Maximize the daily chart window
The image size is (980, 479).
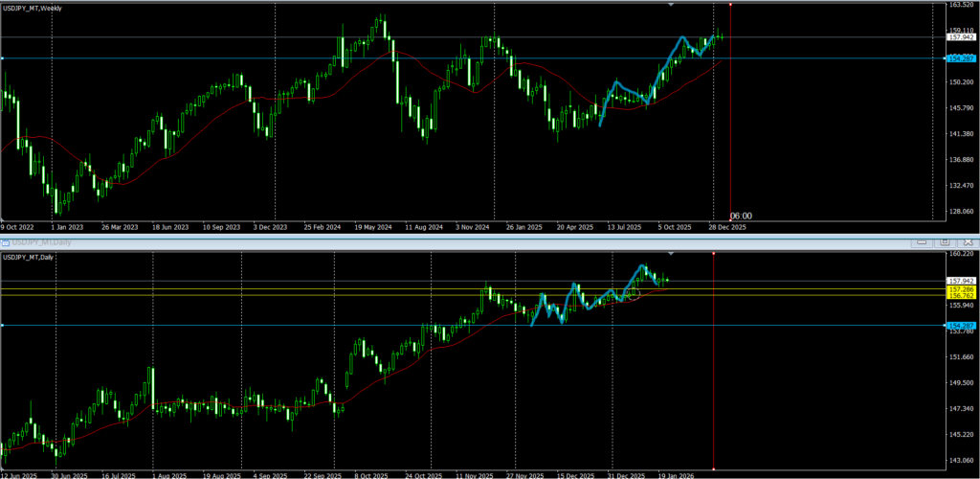coord(944,242)
